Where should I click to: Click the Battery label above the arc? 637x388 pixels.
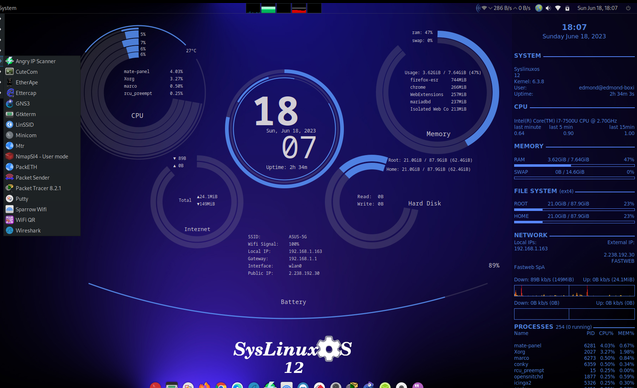(293, 302)
